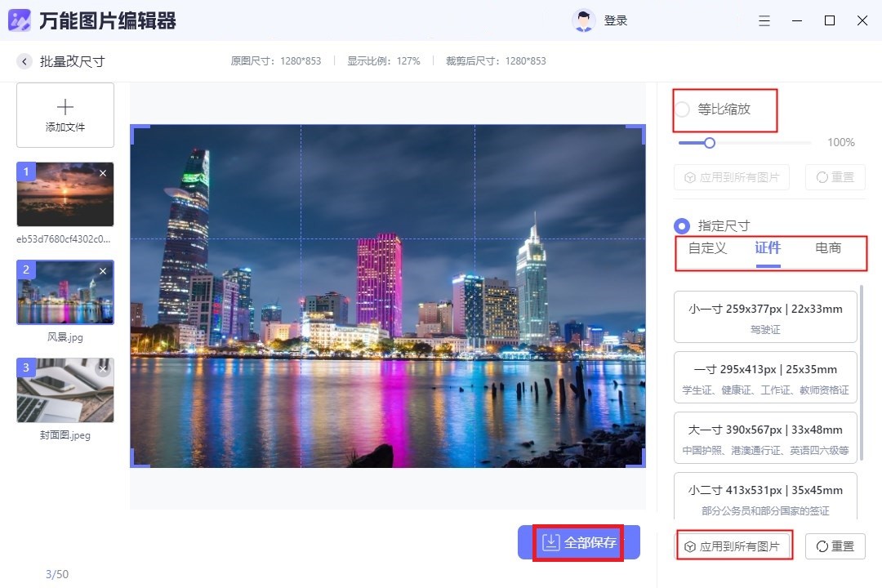Select the 封面图.jpeg thumbnail

pyautogui.click(x=65, y=390)
